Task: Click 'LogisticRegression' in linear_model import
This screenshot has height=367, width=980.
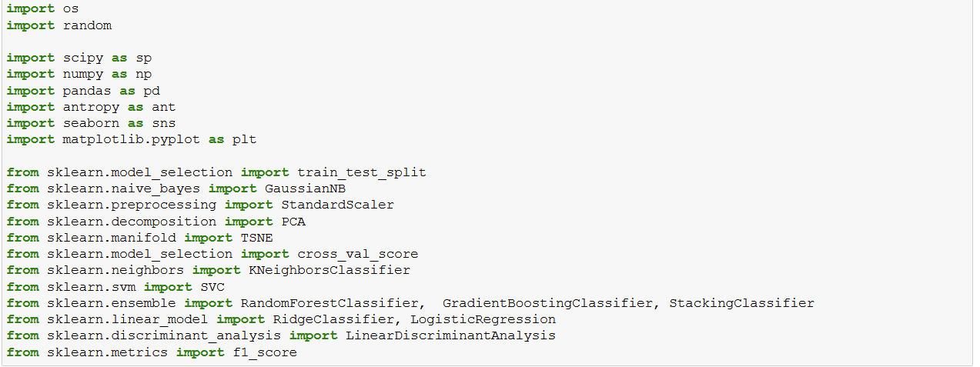Action: pyautogui.click(x=483, y=319)
